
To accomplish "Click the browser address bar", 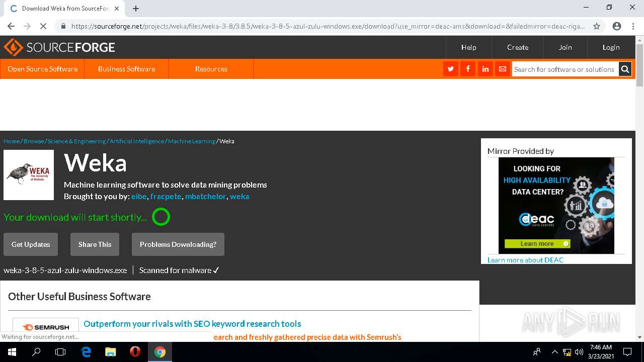I will coord(328,26).
